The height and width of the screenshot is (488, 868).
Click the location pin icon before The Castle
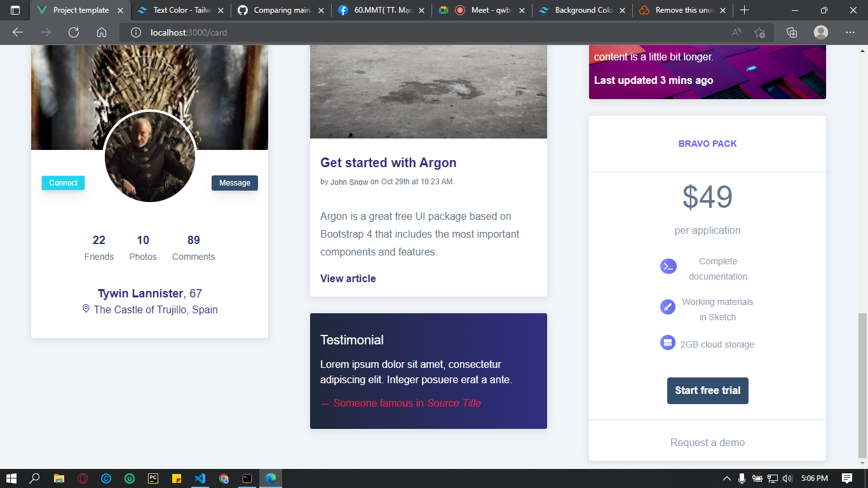tap(86, 309)
